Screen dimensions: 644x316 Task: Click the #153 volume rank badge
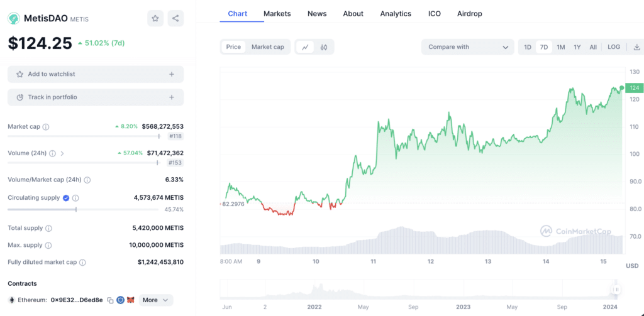click(175, 163)
